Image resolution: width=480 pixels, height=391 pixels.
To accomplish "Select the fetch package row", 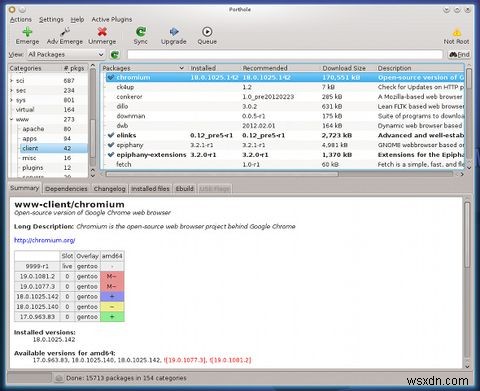I will 283,164.
